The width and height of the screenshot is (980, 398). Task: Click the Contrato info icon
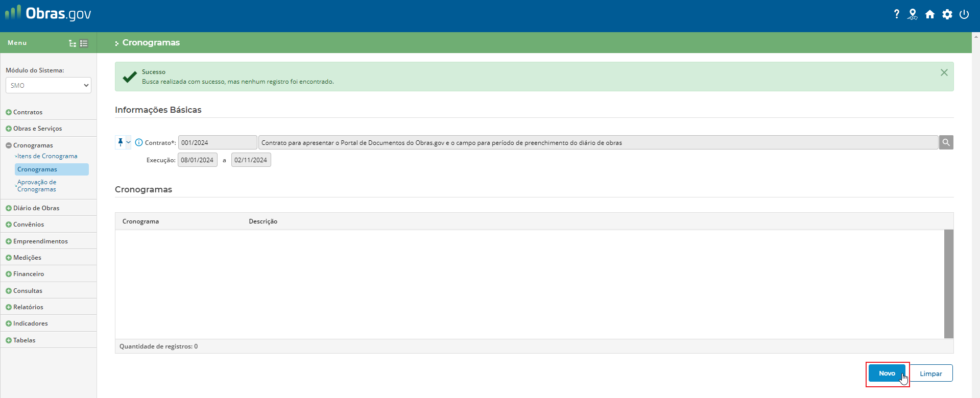click(139, 142)
